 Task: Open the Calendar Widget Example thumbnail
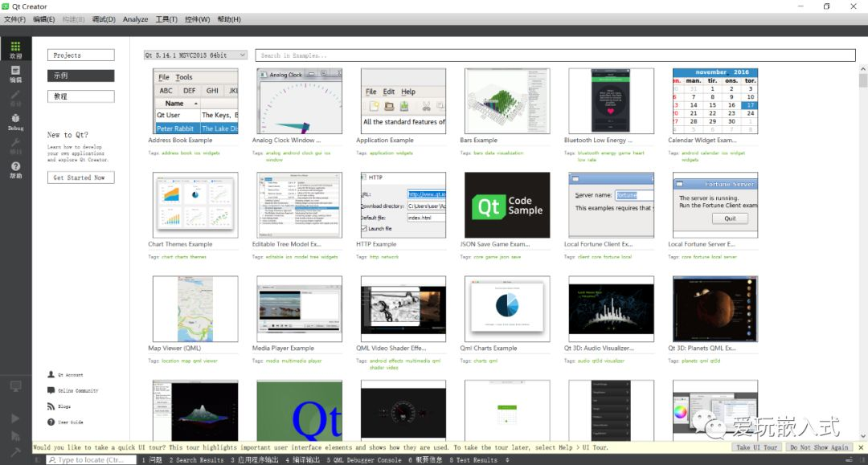715,101
